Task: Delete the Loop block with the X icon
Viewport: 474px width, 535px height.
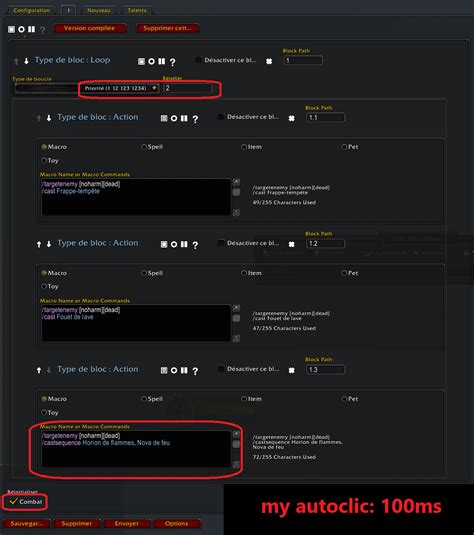Action: coord(269,61)
